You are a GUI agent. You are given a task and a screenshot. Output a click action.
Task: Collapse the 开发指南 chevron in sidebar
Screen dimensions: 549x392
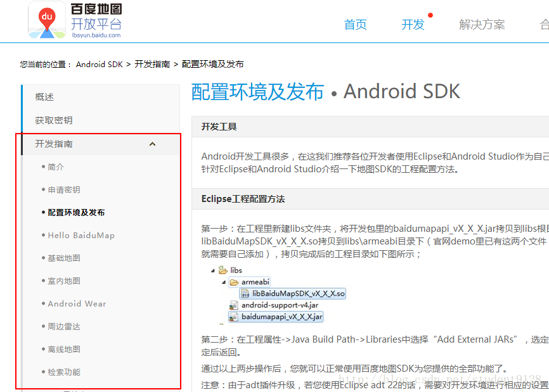[x=152, y=144]
